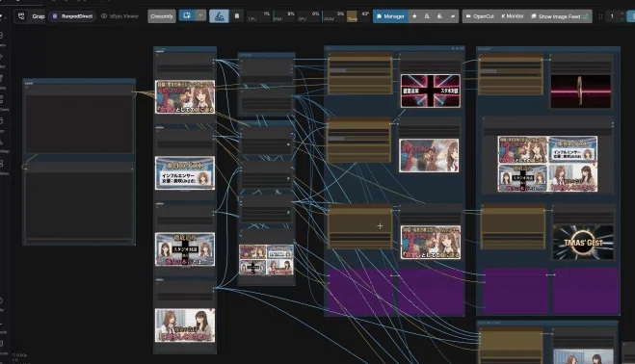Click the batch count field showing 1

(612, 16)
